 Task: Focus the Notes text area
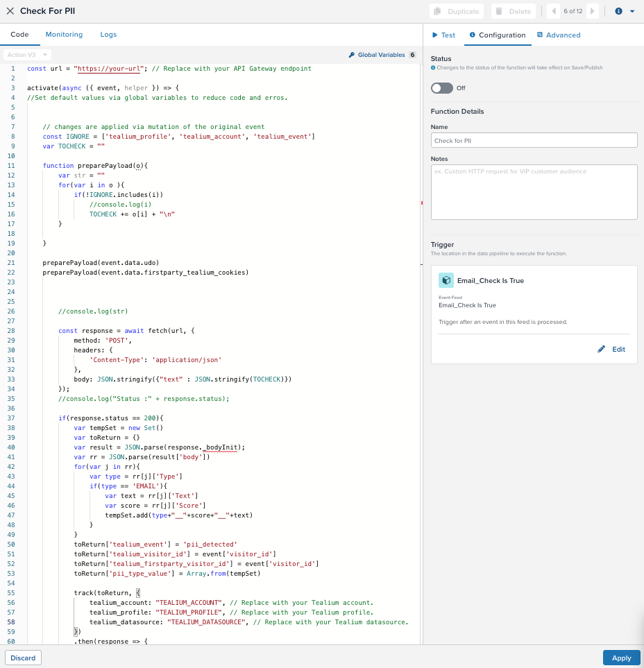click(x=534, y=191)
